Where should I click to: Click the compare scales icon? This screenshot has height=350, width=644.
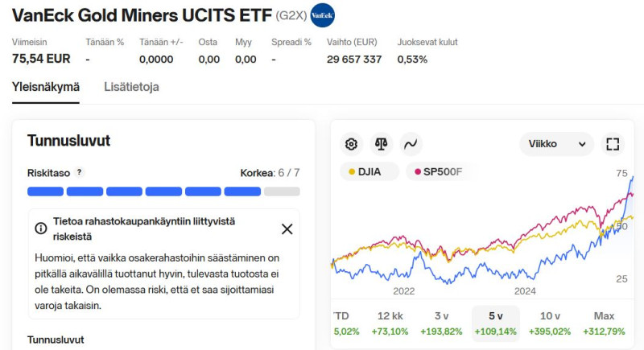(x=381, y=145)
